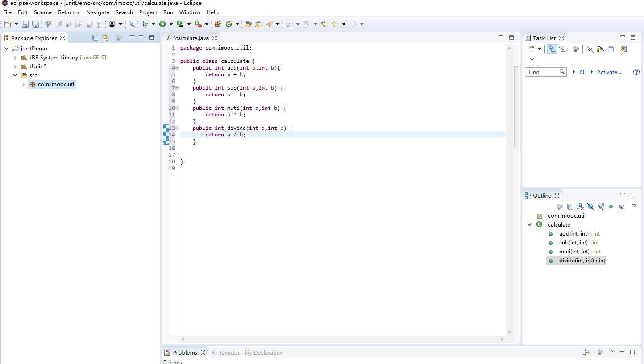
Task: Toggle Link with Editor in Package Explorer
Action: (105, 38)
